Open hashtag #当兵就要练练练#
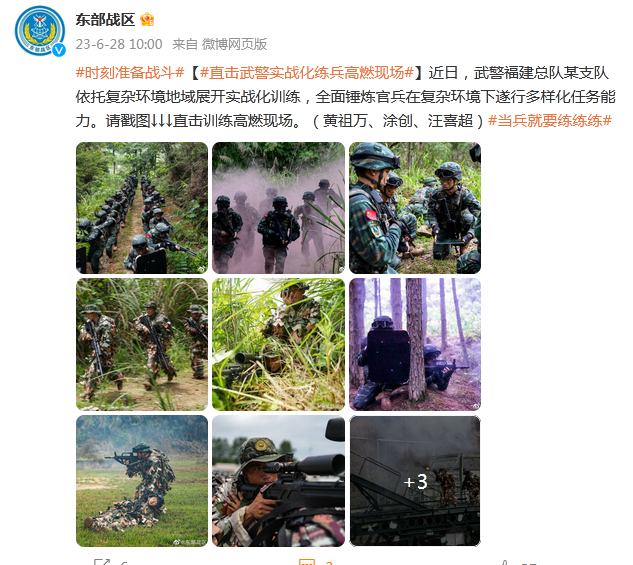The height and width of the screenshot is (565, 633). [550, 121]
